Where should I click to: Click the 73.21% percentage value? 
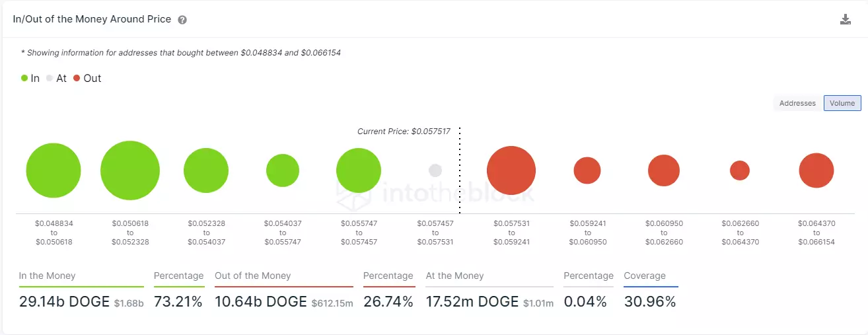[x=178, y=302]
